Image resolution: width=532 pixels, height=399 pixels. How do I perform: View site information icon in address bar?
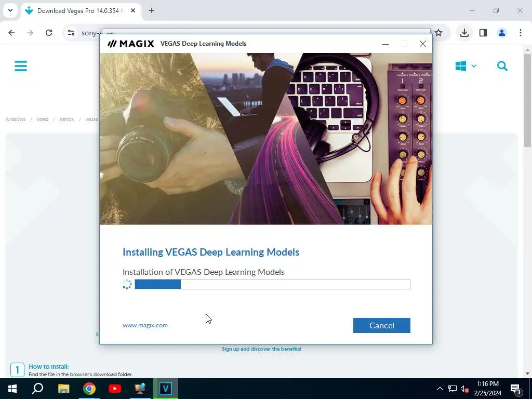(71, 33)
